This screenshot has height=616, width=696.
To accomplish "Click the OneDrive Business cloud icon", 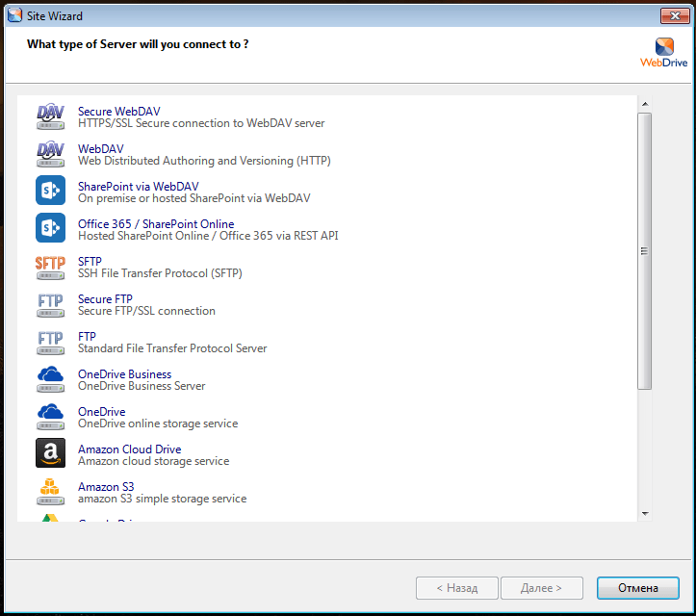I will [x=50, y=379].
